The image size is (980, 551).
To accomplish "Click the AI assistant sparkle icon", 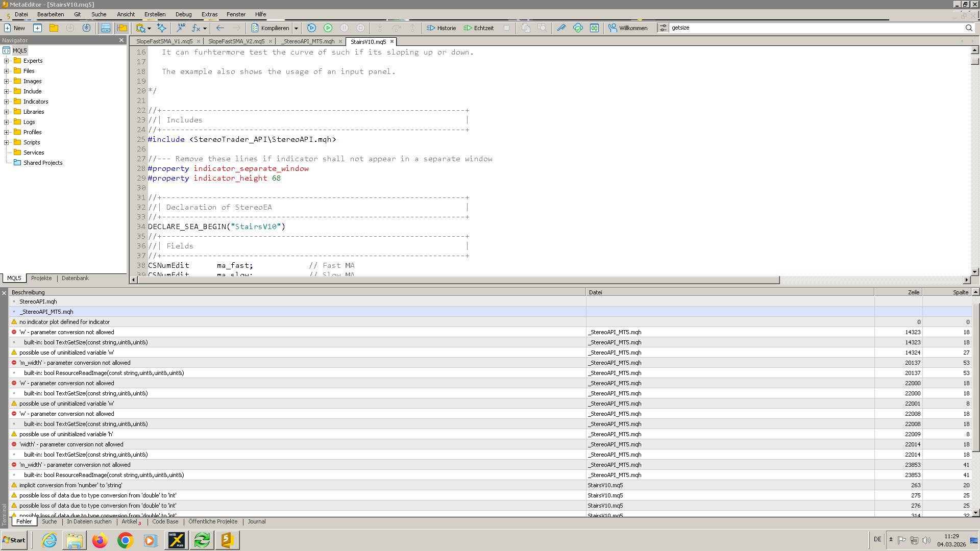I will (x=162, y=28).
